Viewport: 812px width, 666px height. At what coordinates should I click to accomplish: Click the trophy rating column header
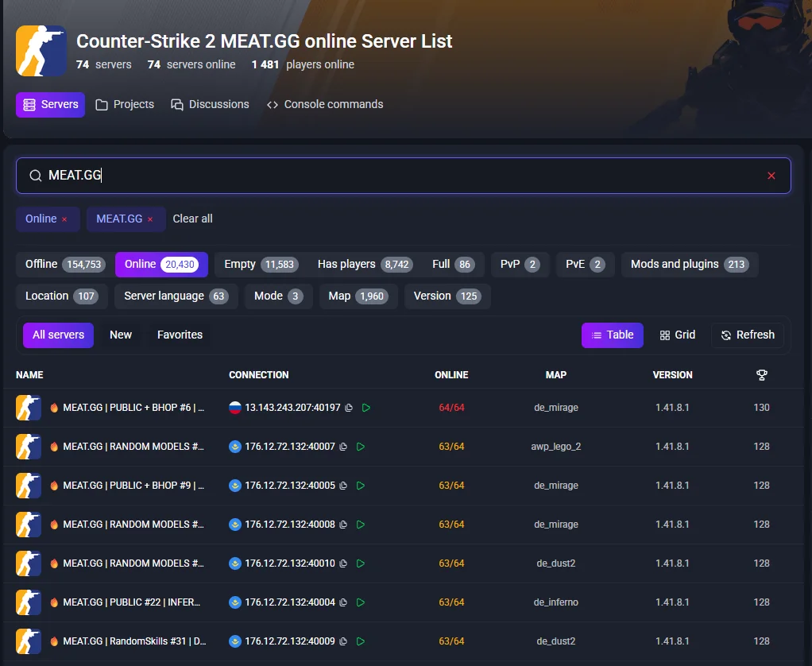click(x=761, y=375)
